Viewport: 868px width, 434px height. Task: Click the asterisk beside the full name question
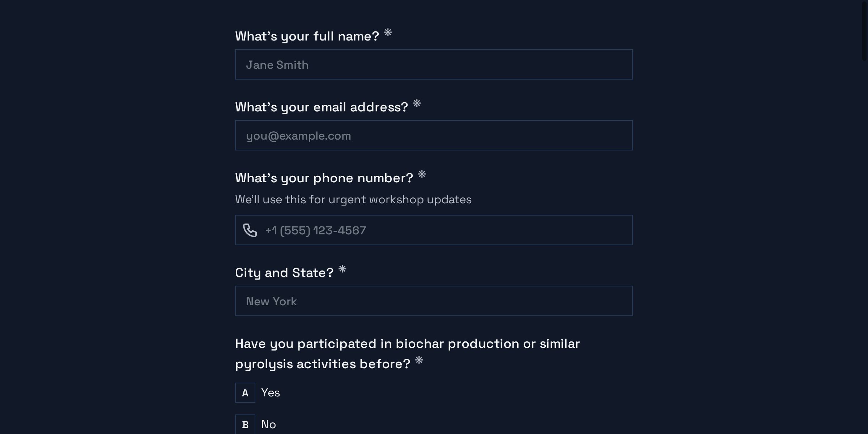coord(388,33)
